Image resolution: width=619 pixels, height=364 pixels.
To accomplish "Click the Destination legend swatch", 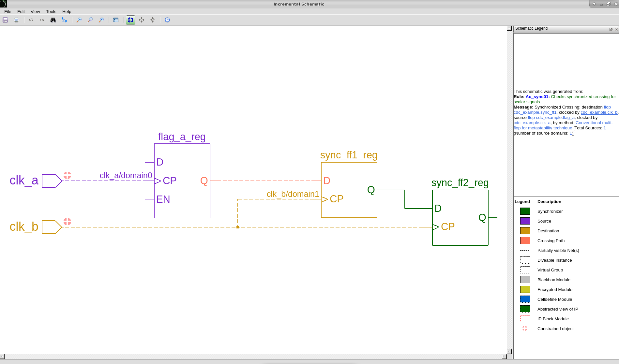I will pos(525,231).
